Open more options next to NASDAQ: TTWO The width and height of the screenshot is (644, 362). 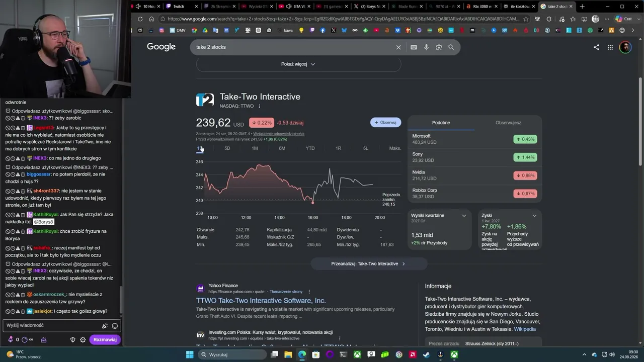click(259, 106)
